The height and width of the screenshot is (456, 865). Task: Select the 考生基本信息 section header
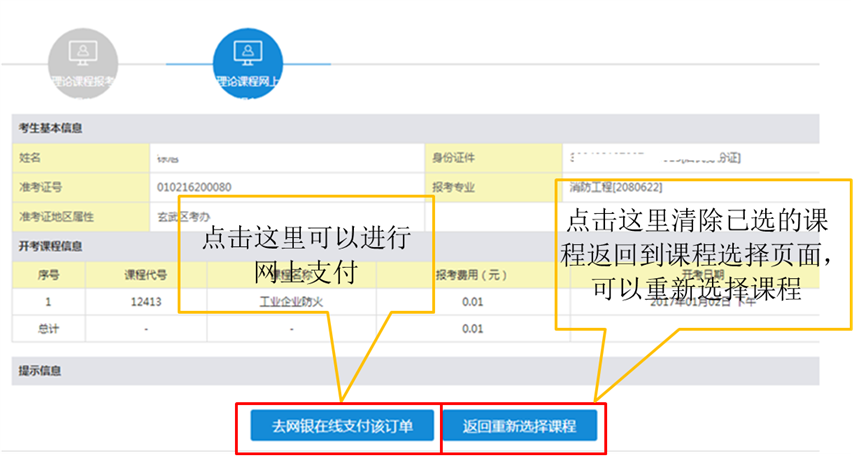tap(51, 128)
